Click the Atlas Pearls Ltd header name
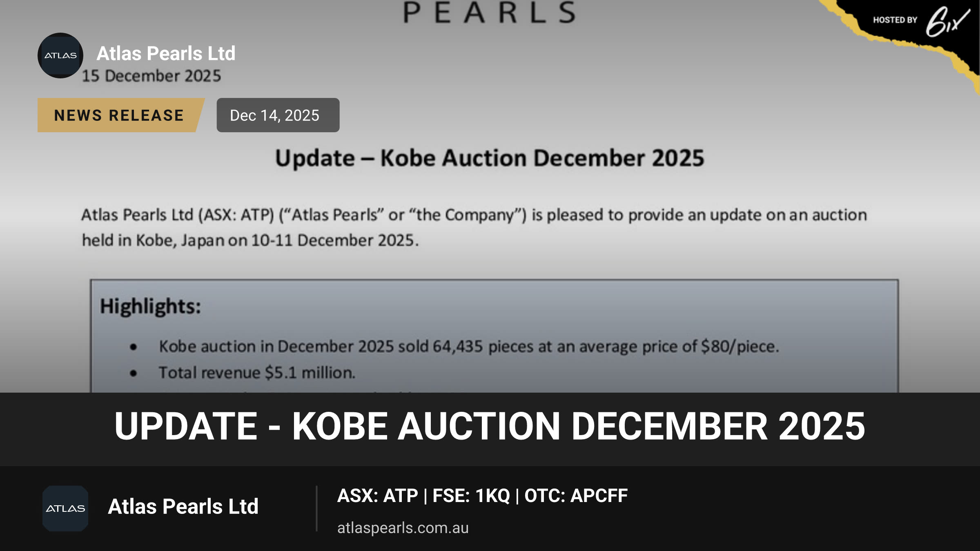 166,53
